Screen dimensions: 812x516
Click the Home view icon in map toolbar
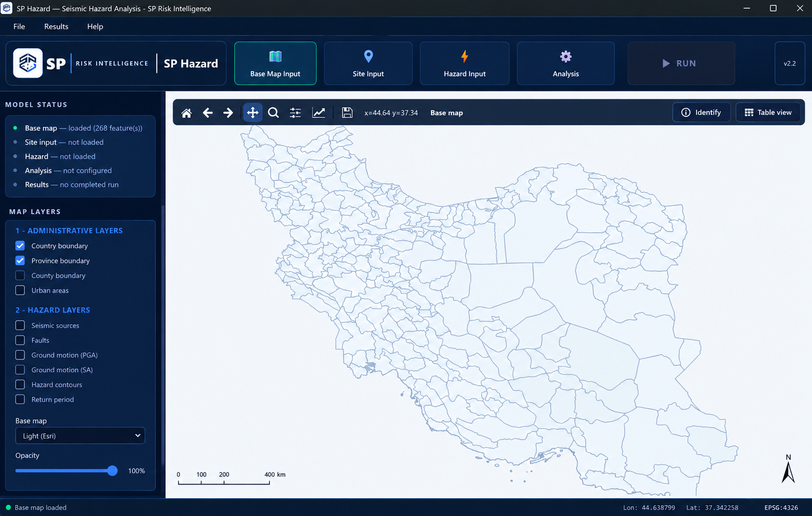[x=186, y=112]
